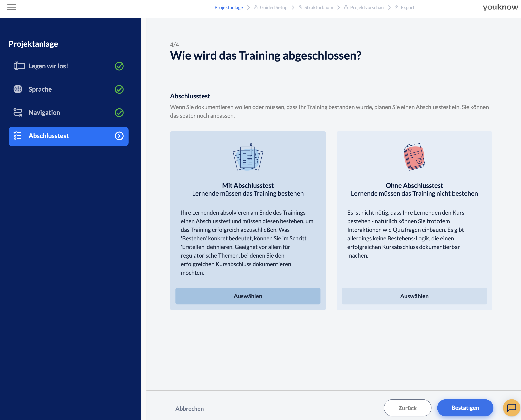Click green checkmark next to Sprache
This screenshot has width=521, height=420.
119,89
